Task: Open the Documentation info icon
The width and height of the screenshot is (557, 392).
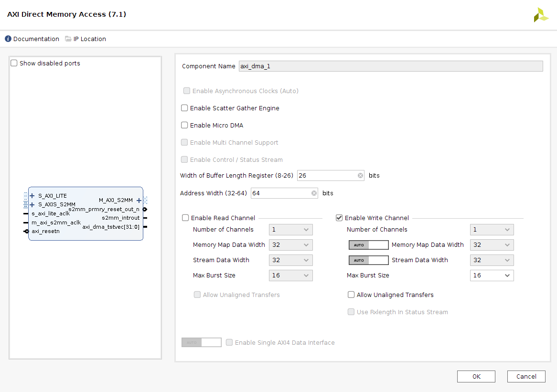Action: coord(8,39)
